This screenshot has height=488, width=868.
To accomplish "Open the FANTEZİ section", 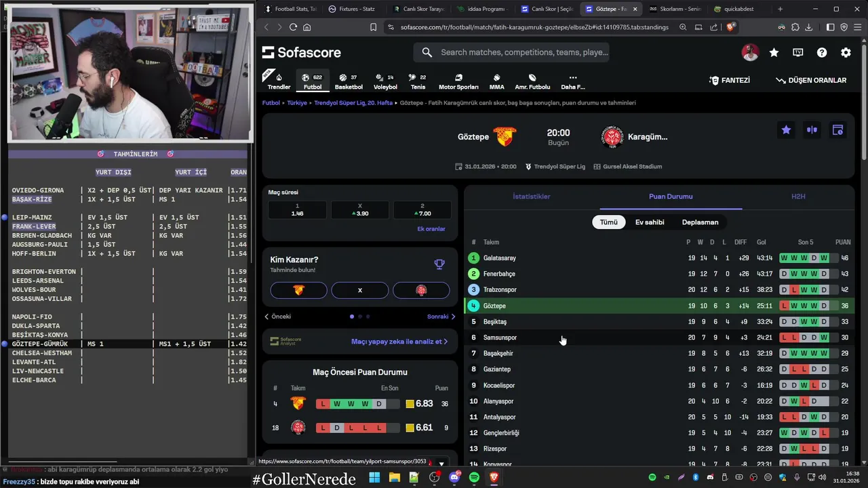I will coord(730,80).
